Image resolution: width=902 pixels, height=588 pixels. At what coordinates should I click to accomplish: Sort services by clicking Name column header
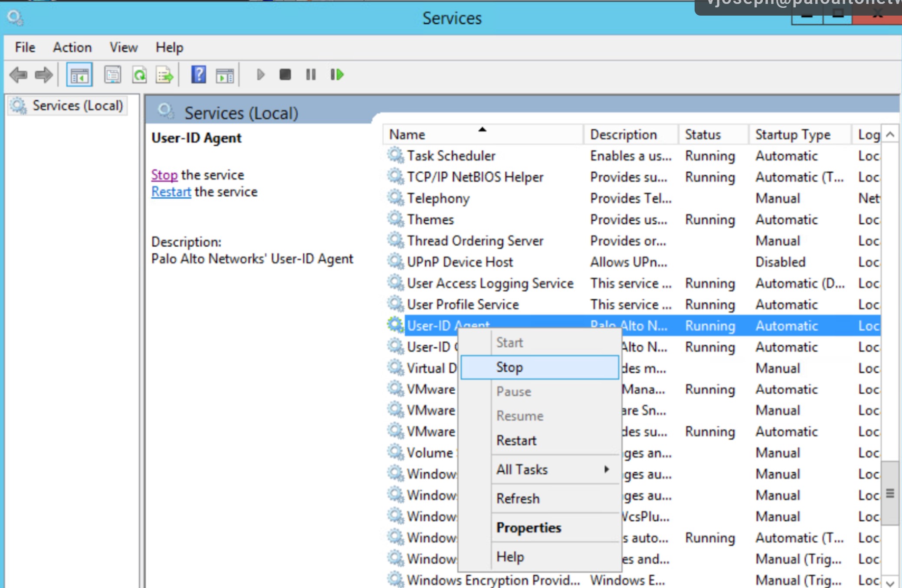point(434,134)
